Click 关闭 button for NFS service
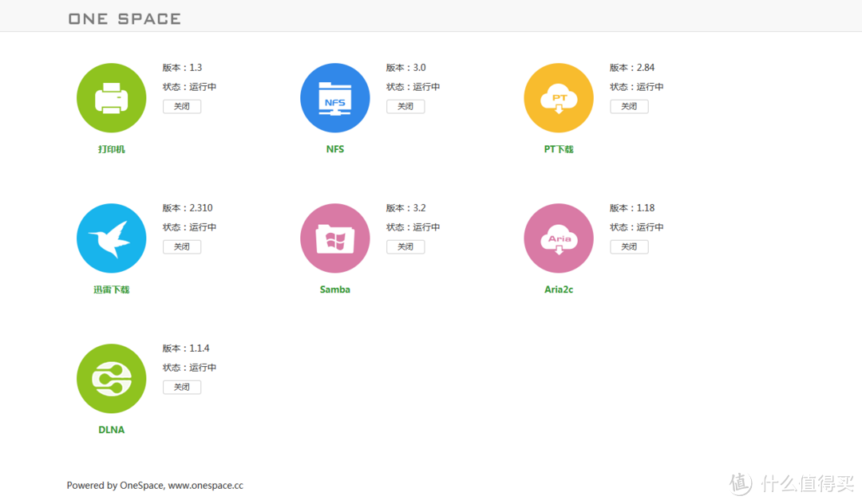Screen dimensions: 862x504 (x=405, y=107)
